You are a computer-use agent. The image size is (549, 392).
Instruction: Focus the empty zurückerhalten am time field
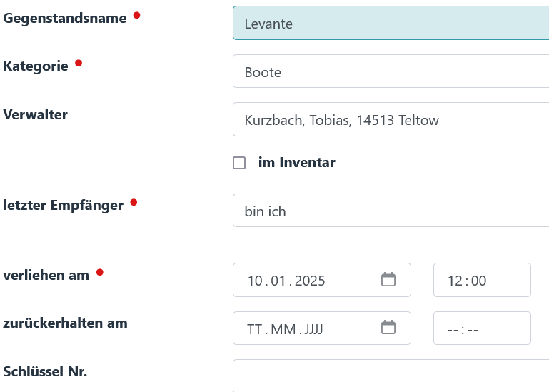tap(482, 329)
